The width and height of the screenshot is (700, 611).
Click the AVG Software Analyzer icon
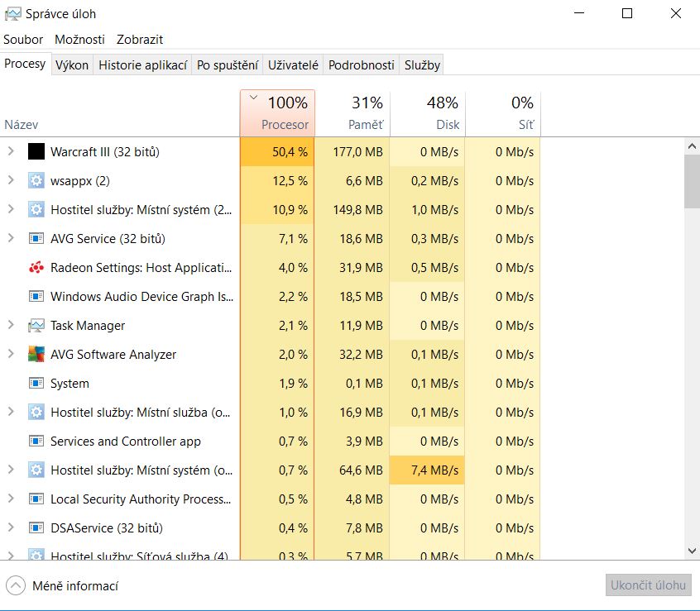(36, 355)
